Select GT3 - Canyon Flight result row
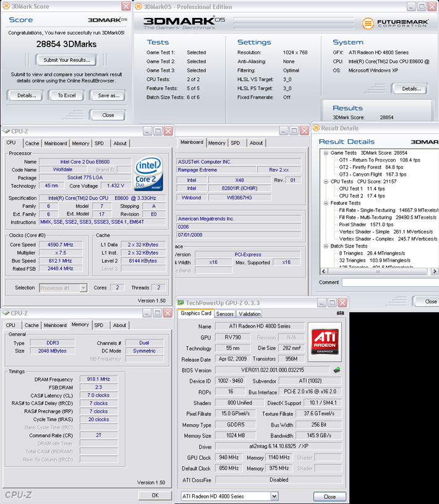This screenshot has width=439, height=504. tap(372, 174)
